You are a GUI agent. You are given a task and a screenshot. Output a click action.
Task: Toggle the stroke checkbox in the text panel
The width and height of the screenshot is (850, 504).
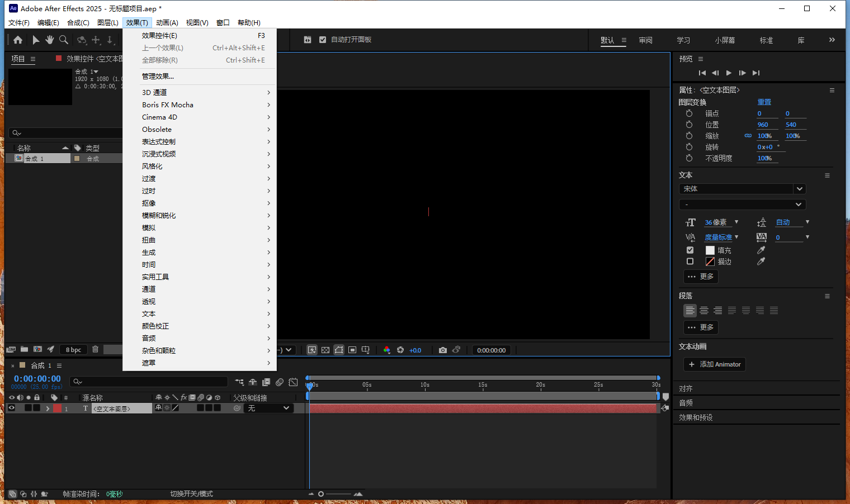pos(690,261)
